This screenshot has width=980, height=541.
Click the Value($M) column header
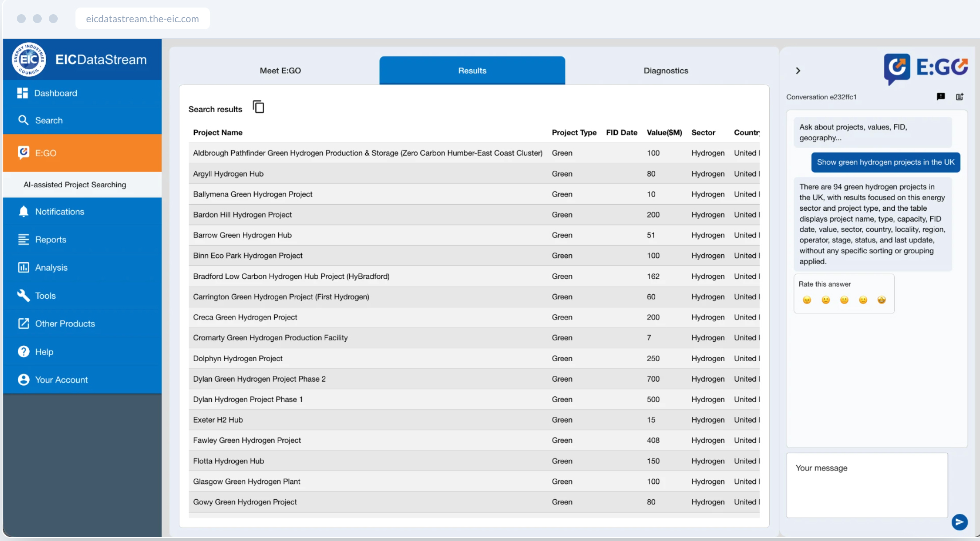coord(664,132)
